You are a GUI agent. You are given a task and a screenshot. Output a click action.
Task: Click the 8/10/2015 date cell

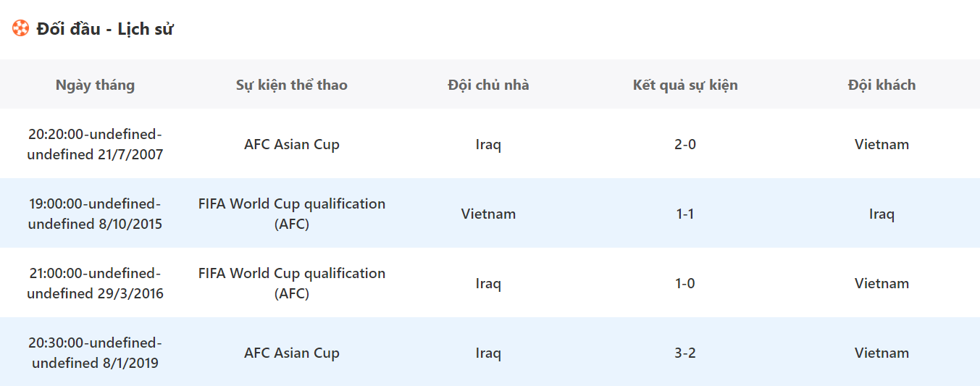[x=95, y=214]
